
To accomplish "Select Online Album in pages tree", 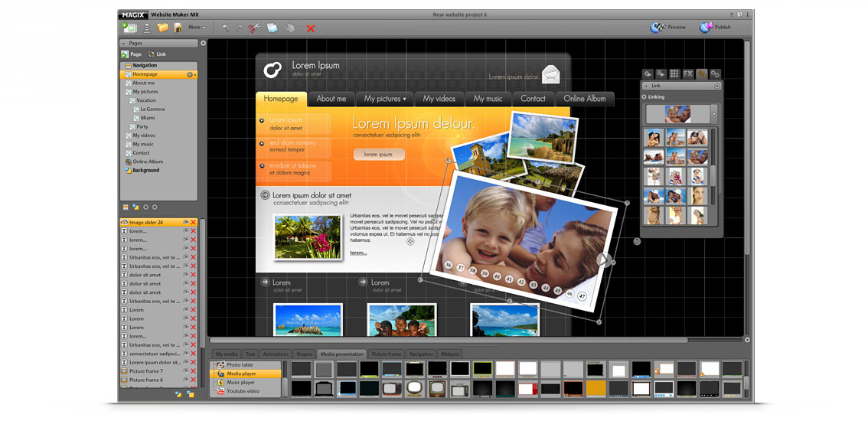I will (148, 162).
